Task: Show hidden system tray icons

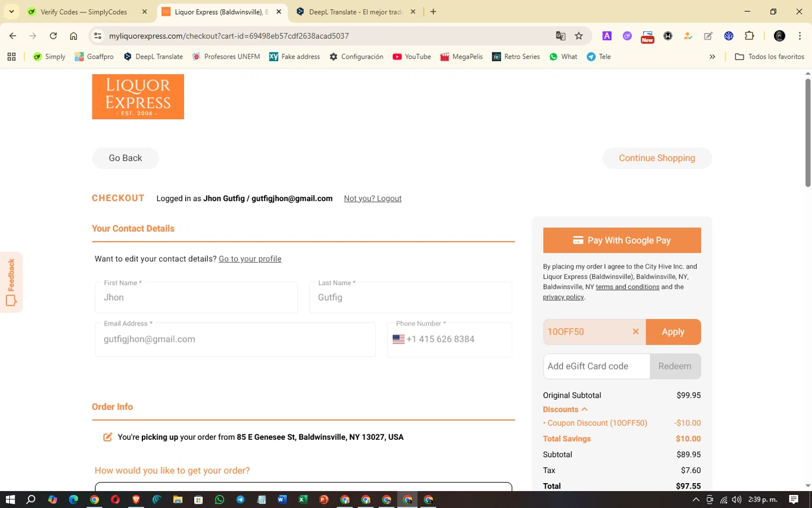Action: coord(696,499)
